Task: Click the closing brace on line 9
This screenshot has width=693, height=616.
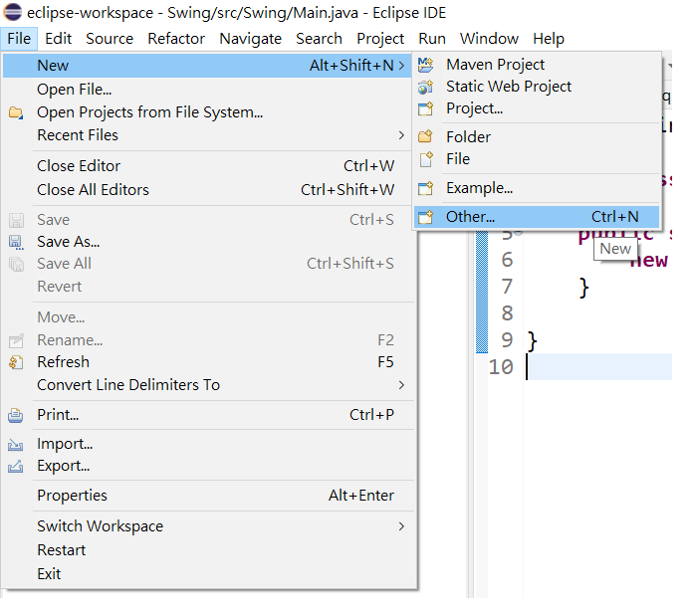Action: [x=533, y=341]
